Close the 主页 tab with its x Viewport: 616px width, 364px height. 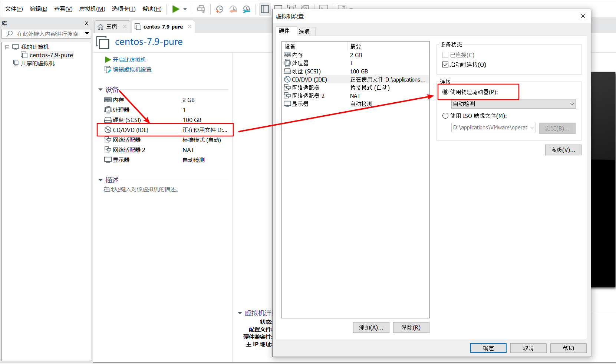pyautogui.click(x=125, y=27)
